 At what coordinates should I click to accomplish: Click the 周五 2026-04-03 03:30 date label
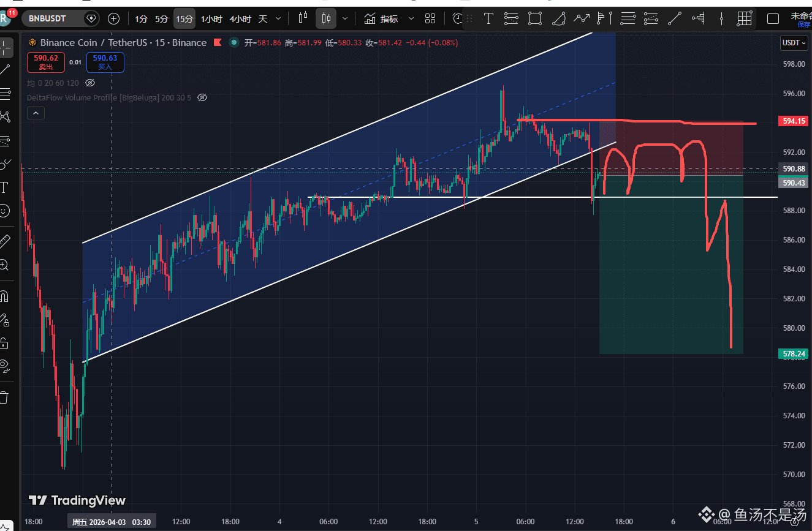click(112, 522)
